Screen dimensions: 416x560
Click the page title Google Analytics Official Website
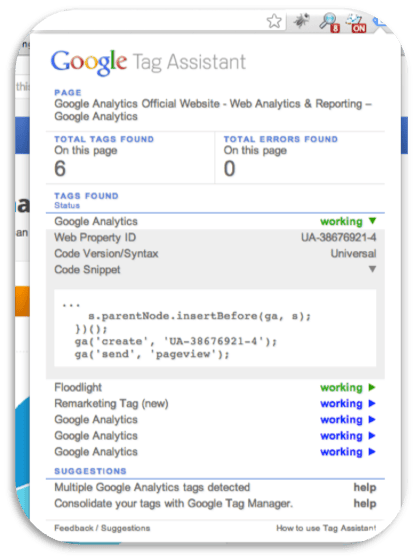pos(213,110)
